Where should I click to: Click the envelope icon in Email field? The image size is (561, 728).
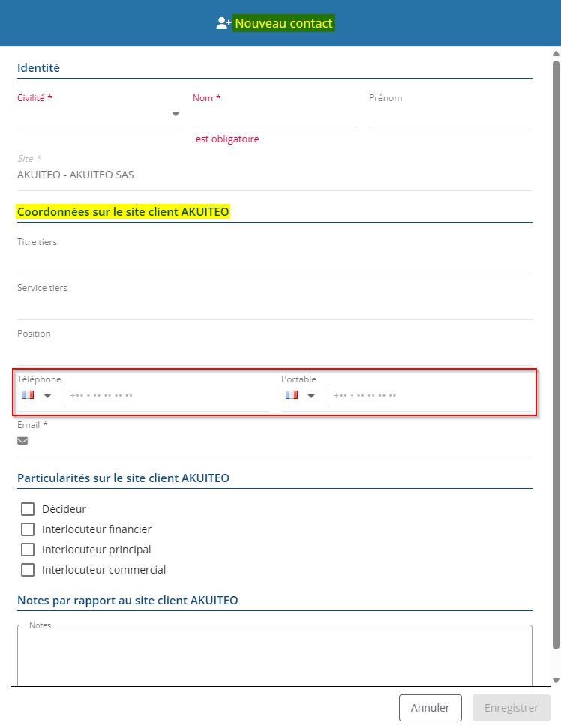22,441
